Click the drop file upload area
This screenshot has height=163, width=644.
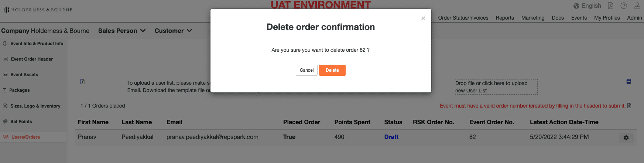tap(496, 87)
